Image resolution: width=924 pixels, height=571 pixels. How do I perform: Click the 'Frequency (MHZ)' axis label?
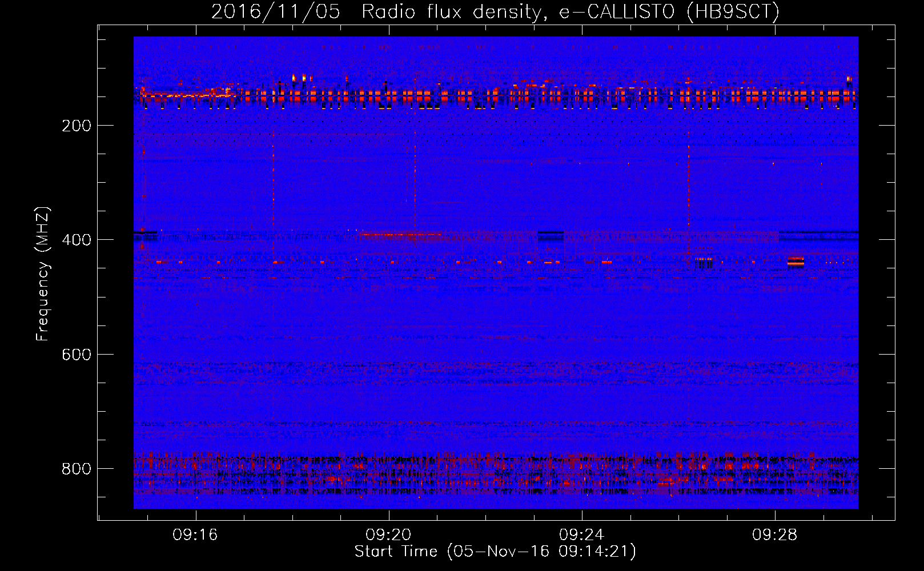click(x=43, y=274)
